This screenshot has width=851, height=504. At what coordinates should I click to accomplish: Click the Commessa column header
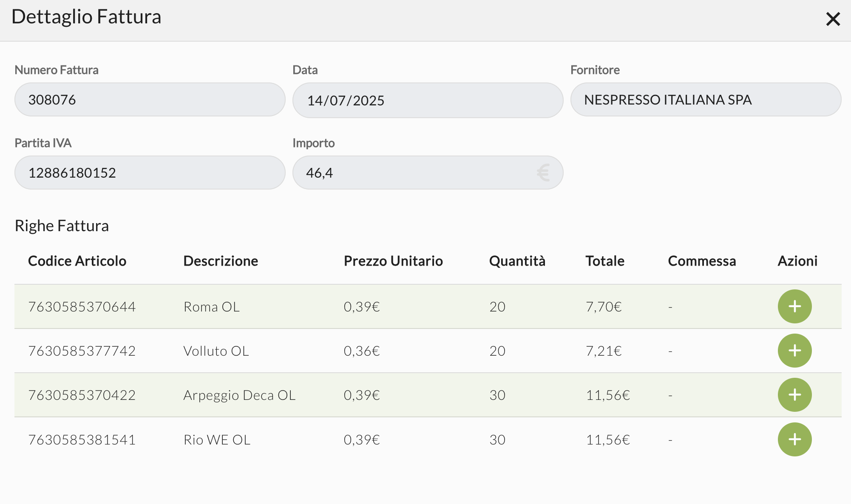[x=702, y=261]
